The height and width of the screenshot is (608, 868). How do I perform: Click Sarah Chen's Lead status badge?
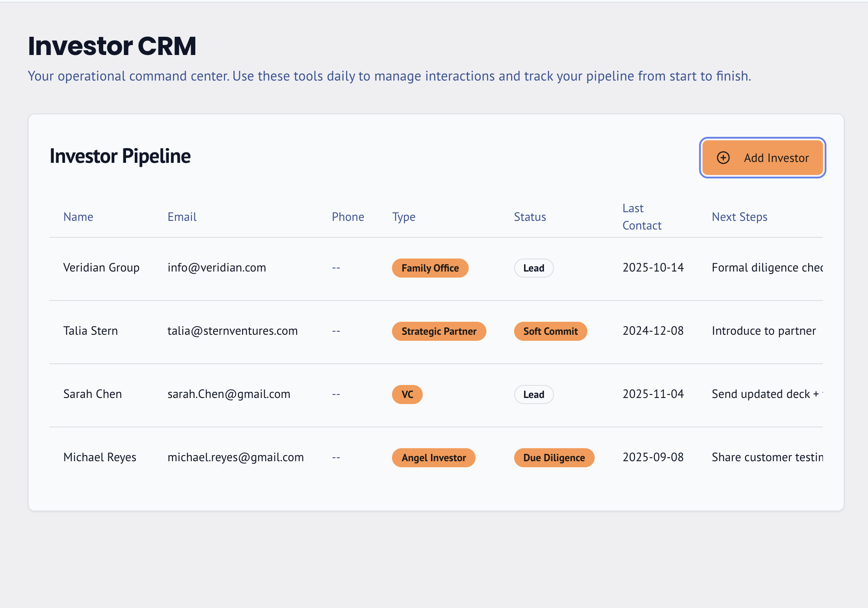click(533, 395)
